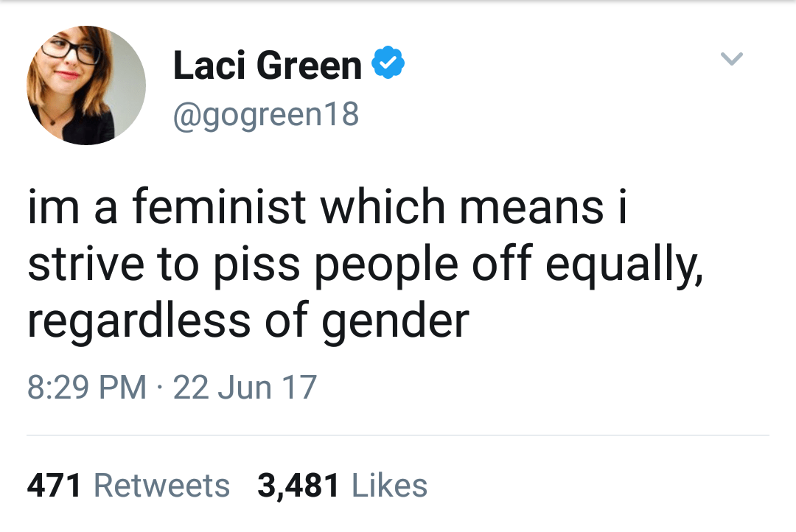View the 3,481 Likes list
Image resolution: width=796 pixels, height=532 pixels.
(x=342, y=486)
